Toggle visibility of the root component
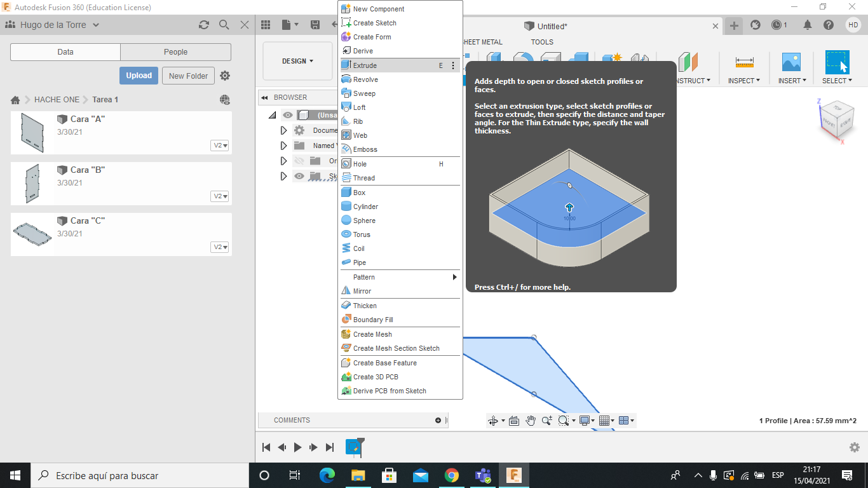 pos(288,115)
